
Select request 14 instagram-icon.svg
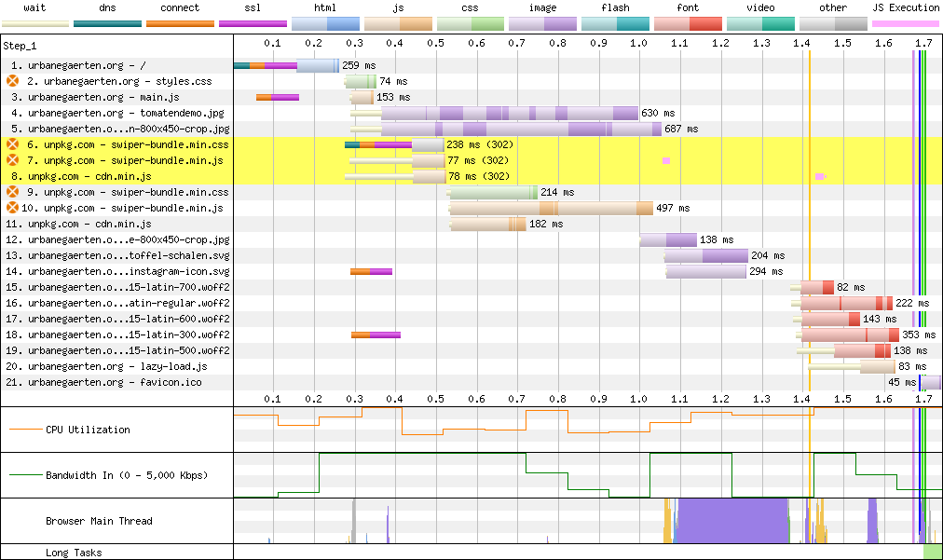pos(117,271)
